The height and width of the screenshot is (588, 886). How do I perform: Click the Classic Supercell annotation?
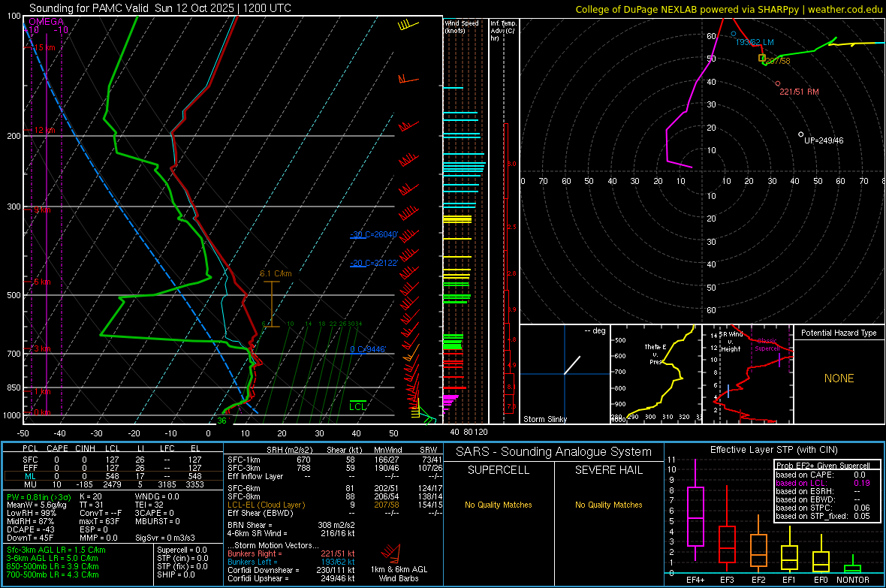tap(767, 345)
